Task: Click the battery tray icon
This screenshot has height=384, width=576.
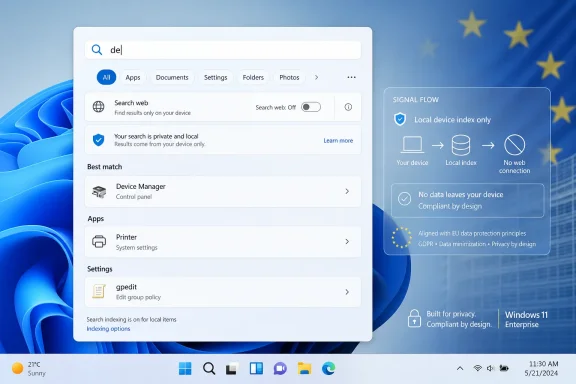Action: click(x=504, y=368)
